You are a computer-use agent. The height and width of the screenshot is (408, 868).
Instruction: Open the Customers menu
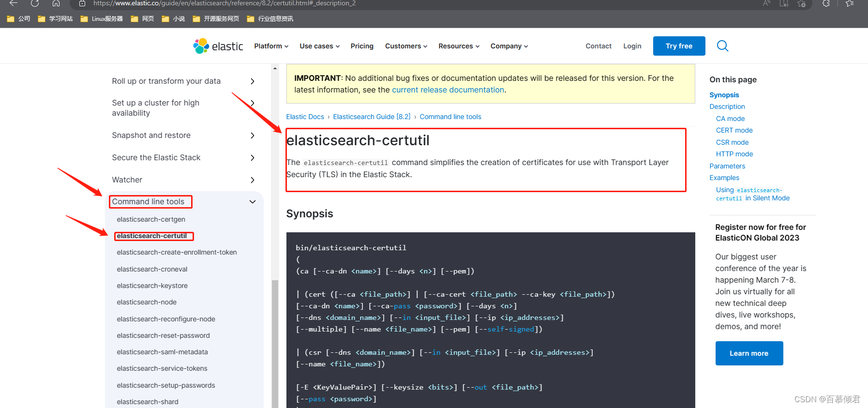[406, 46]
